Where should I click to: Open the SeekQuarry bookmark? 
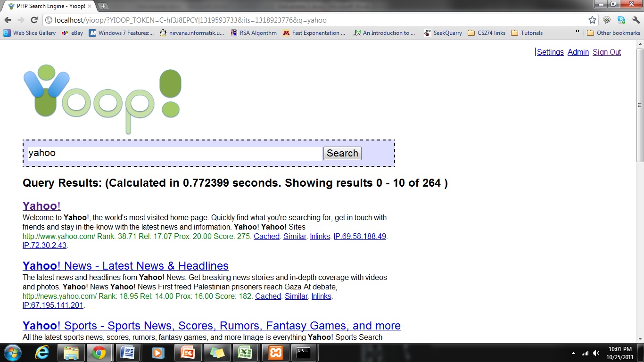pyautogui.click(x=443, y=33)
